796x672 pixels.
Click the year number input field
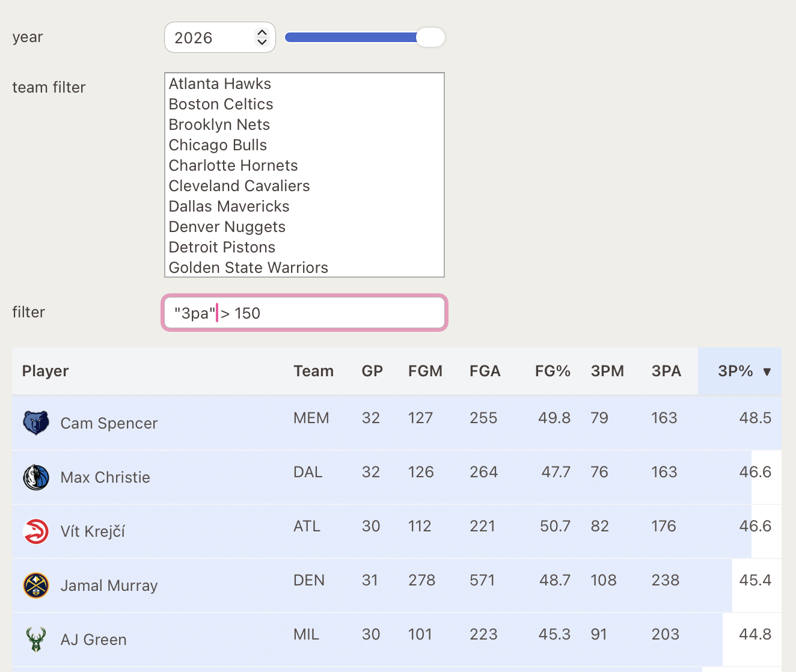tap(209, 38)
